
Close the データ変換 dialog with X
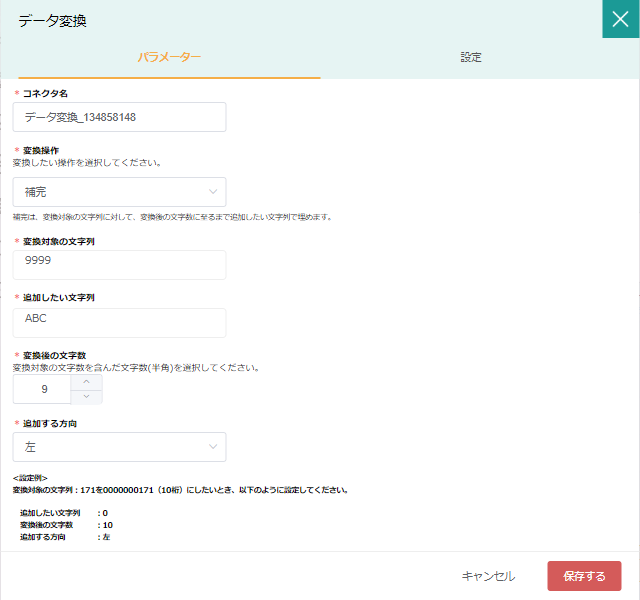[620, 19]
